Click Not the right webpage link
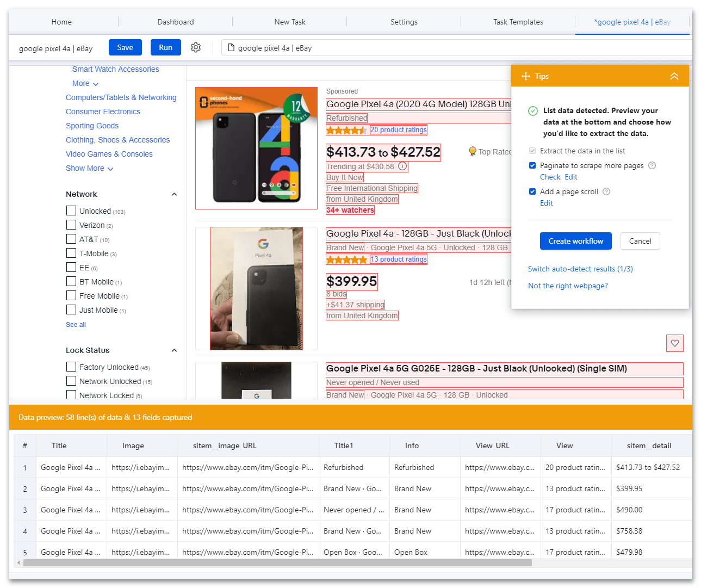Image resolution: width=701 pixels, height=588 pixels. (568, 286)
